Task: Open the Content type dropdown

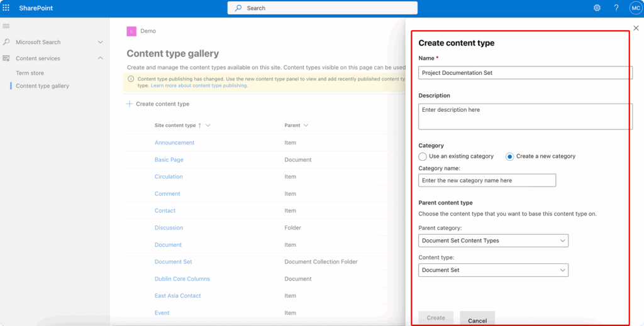Action: tap(493, 270)
